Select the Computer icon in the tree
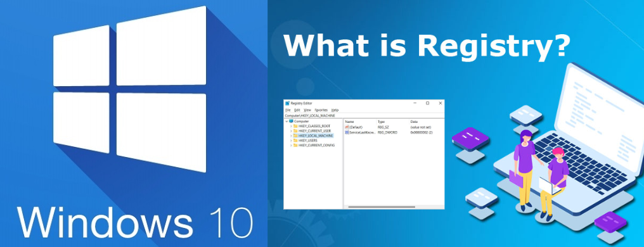Screen dimensions: 644x247 click(x=291, y=121)
